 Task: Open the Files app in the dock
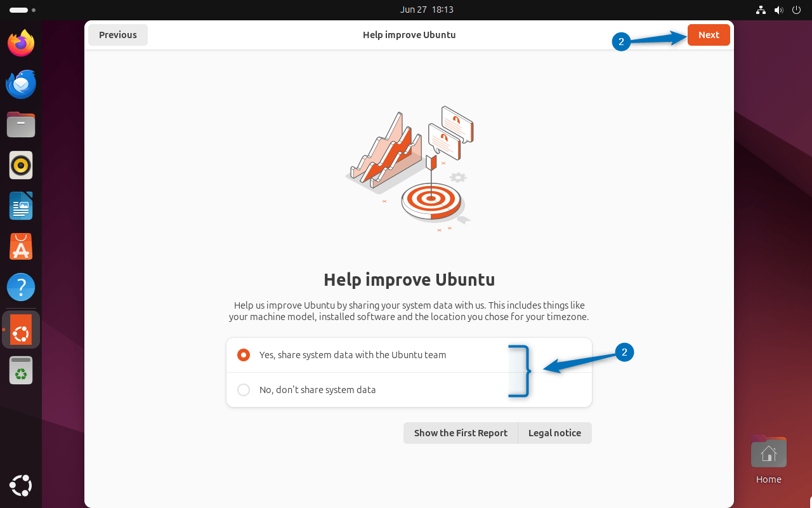(20, 124)
